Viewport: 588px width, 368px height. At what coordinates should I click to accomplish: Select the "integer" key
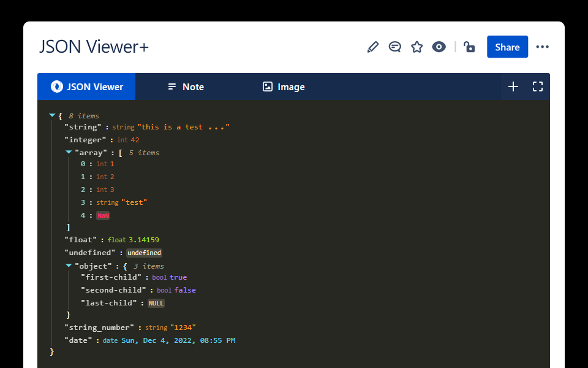pos(85,140)
